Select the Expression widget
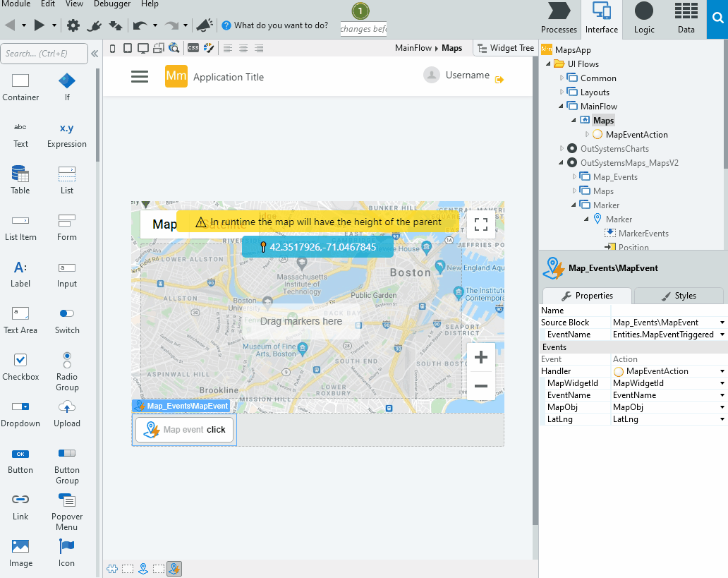The width and height of the screenshot is (728, 578). [67, 135]
